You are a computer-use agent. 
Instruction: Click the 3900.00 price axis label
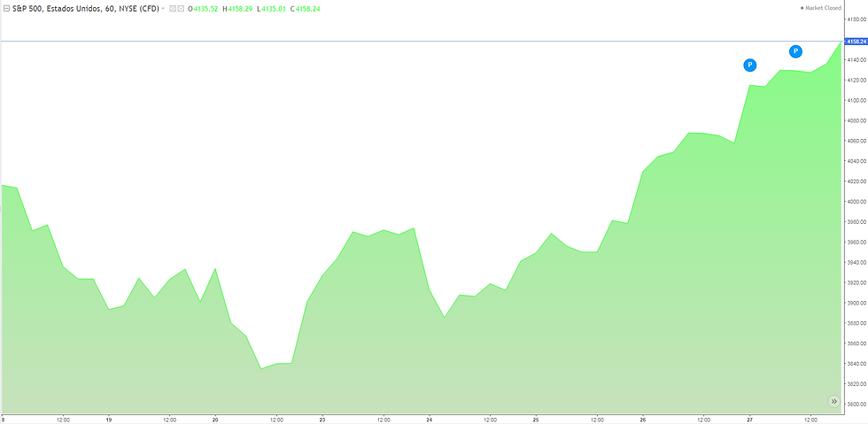tap(857, 303)
